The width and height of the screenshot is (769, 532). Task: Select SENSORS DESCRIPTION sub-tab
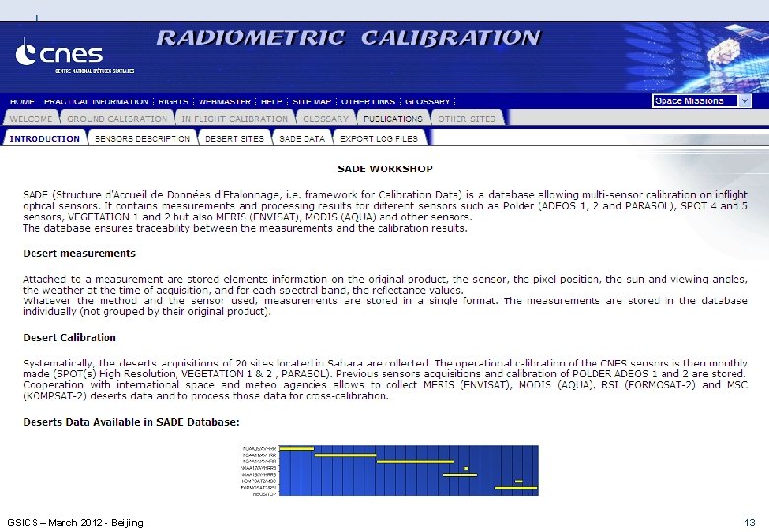click(142, 139)
